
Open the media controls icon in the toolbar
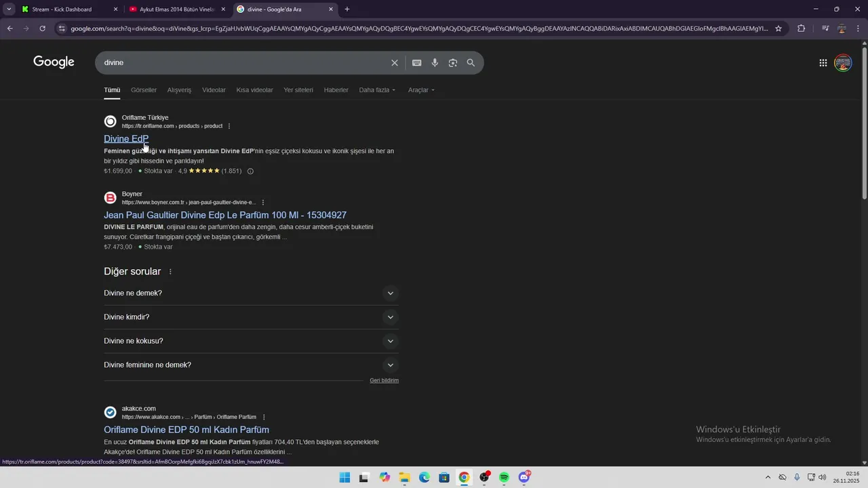[825, 28]
